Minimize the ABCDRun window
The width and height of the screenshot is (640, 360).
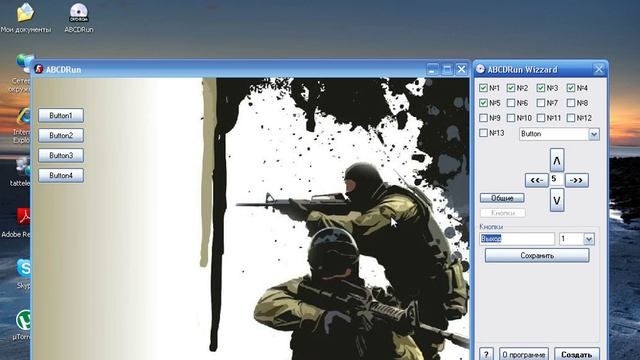click(433, 69)
